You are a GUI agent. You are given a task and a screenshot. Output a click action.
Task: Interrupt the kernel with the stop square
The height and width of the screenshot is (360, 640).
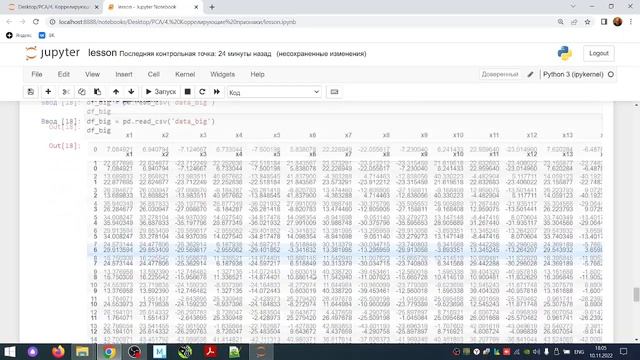188,92
